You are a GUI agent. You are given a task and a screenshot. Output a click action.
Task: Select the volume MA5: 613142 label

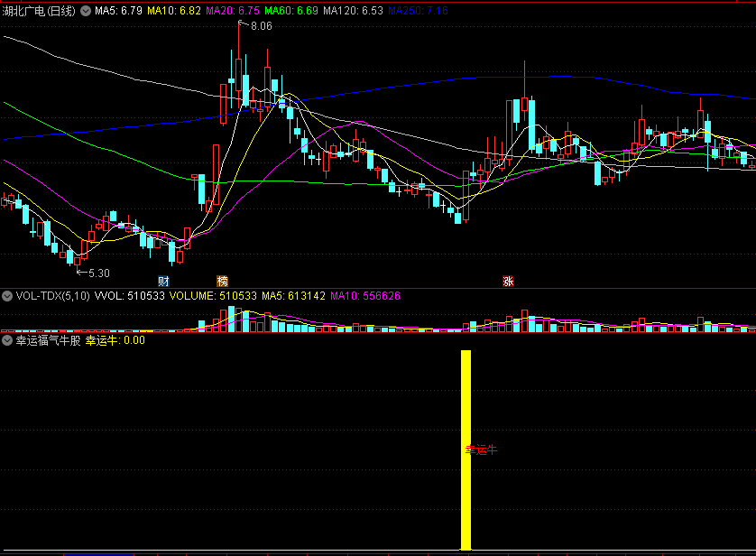293,296
